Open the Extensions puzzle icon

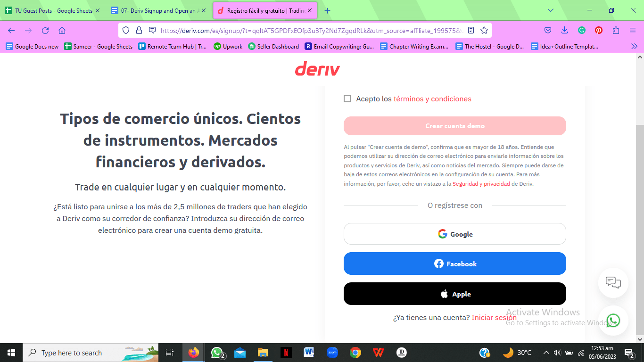pyautogui.click(x=616, y=30)
